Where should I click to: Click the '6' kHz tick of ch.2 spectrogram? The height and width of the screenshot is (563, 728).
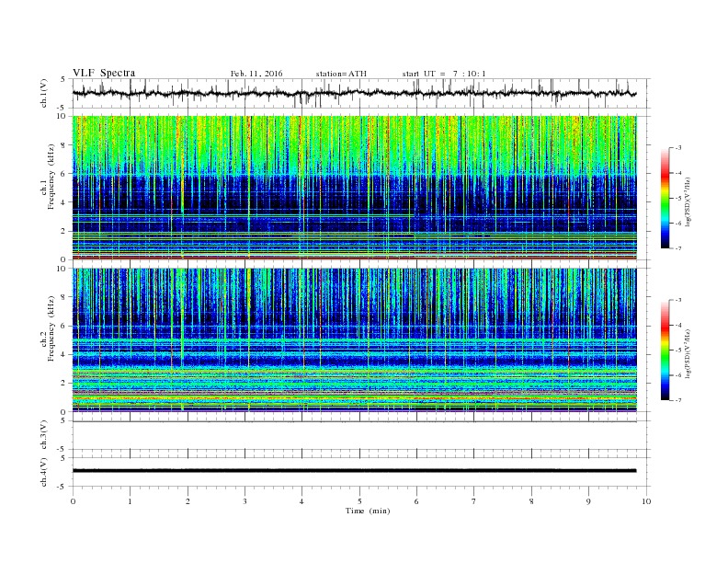(63, 326)
